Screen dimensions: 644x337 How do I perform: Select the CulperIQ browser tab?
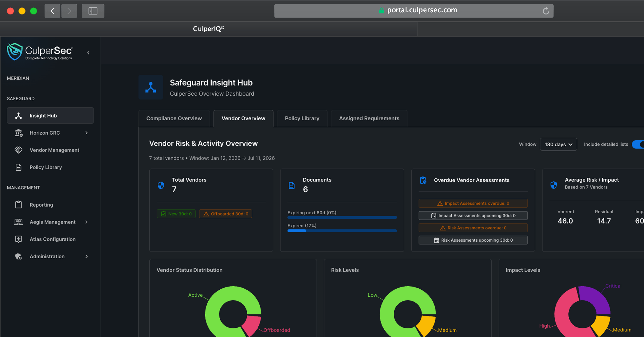point(209,29)
